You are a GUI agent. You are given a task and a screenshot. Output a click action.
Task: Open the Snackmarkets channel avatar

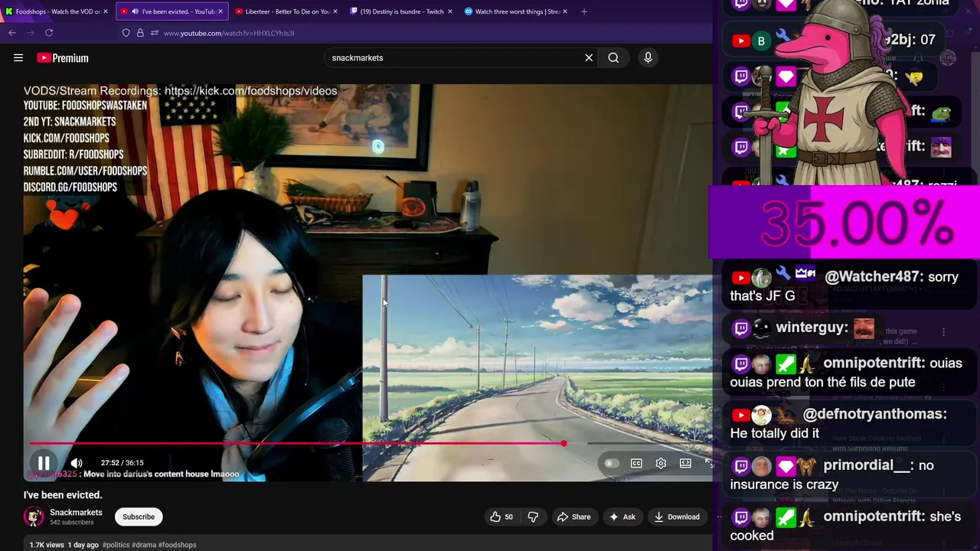[34, 517]
